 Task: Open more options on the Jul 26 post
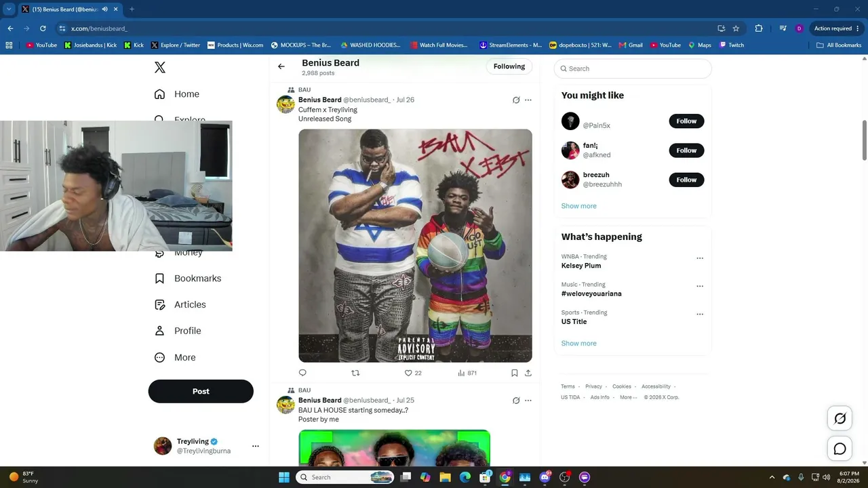[528, 100]
